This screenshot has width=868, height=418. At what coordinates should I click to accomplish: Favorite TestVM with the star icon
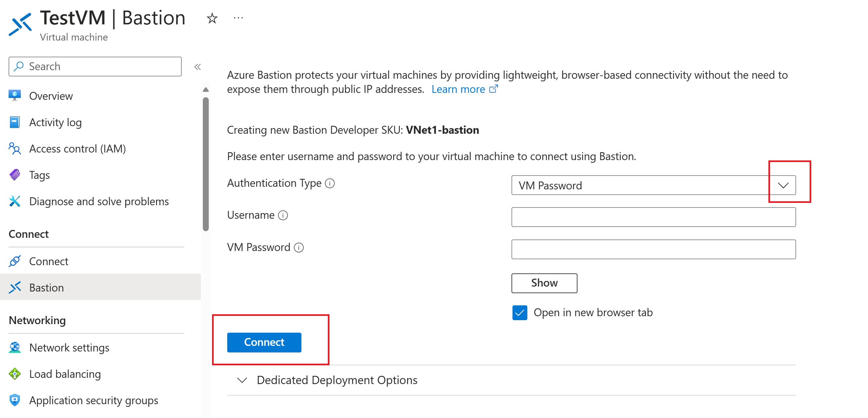click(x=212, y=18)
